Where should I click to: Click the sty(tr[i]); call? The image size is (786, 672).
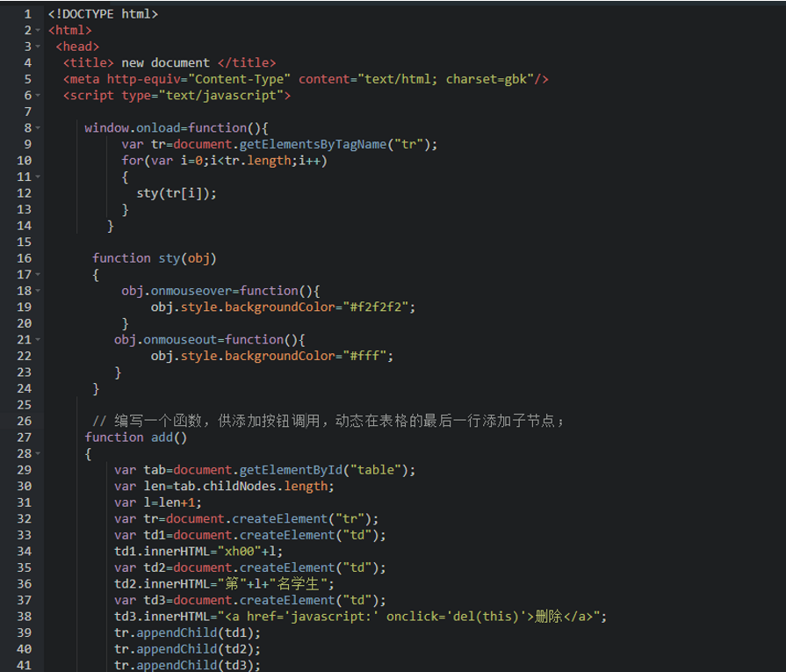177,193
